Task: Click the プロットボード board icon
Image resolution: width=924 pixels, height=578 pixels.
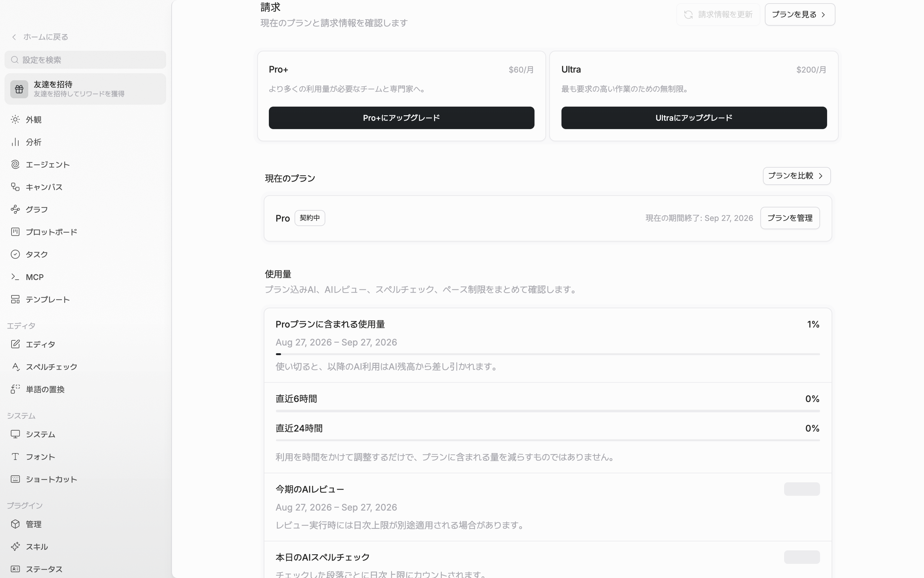Action: [x=15, y=232]
